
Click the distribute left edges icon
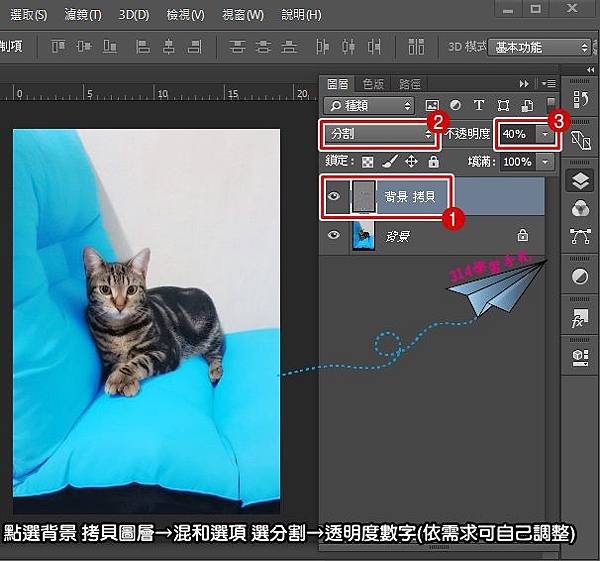coord(322,47)
